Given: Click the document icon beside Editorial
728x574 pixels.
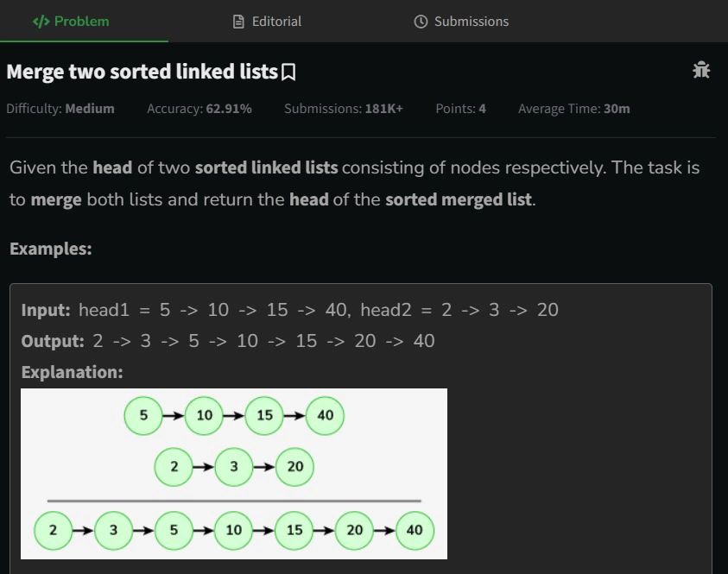Looking at the screenshot, I should (x=238, y=22).
